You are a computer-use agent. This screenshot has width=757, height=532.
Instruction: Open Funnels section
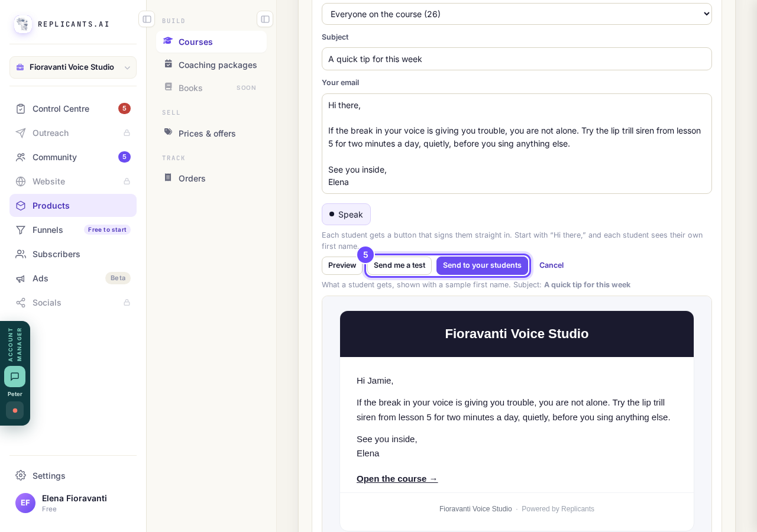(x=73, y=230)
